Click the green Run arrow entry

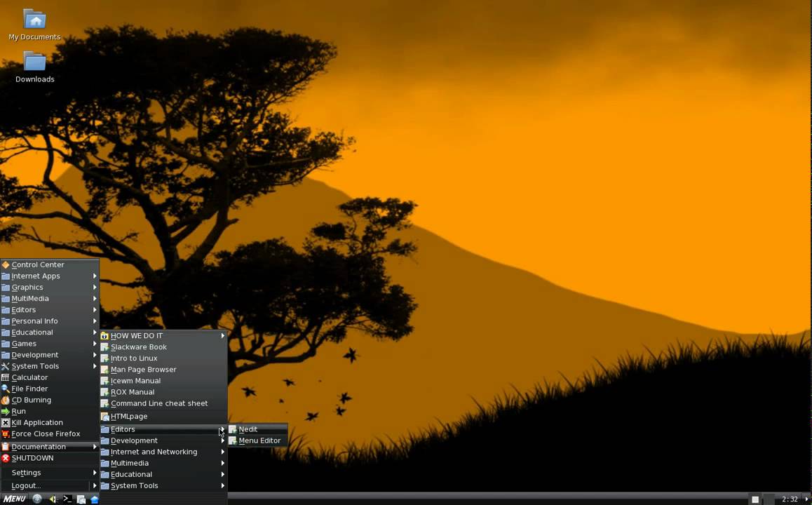[x=50, y=411]
